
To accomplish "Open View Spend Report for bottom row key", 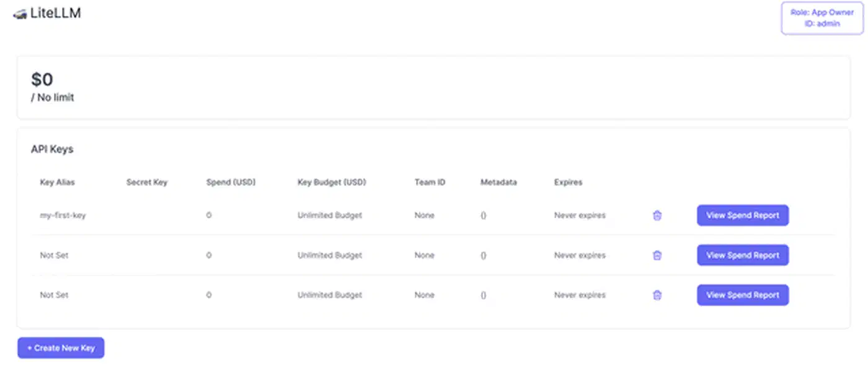I will pos(742,295).
